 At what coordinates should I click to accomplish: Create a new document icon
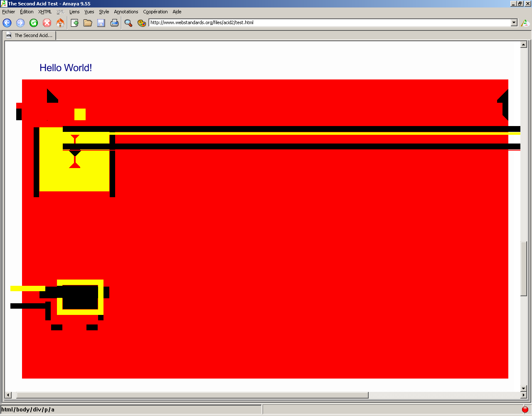75,23
